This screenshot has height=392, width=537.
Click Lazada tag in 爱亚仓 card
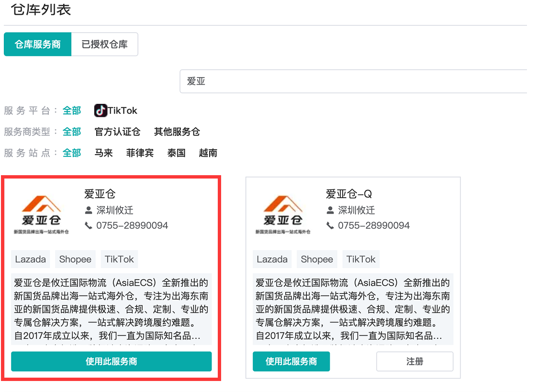[31, 259]
